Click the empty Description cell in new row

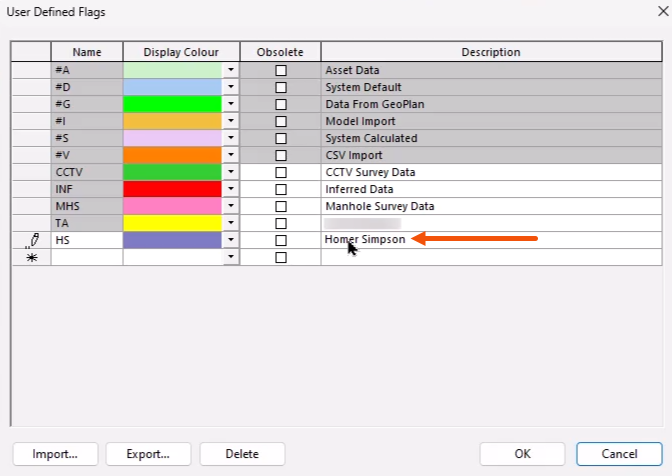tap(492, 257)
